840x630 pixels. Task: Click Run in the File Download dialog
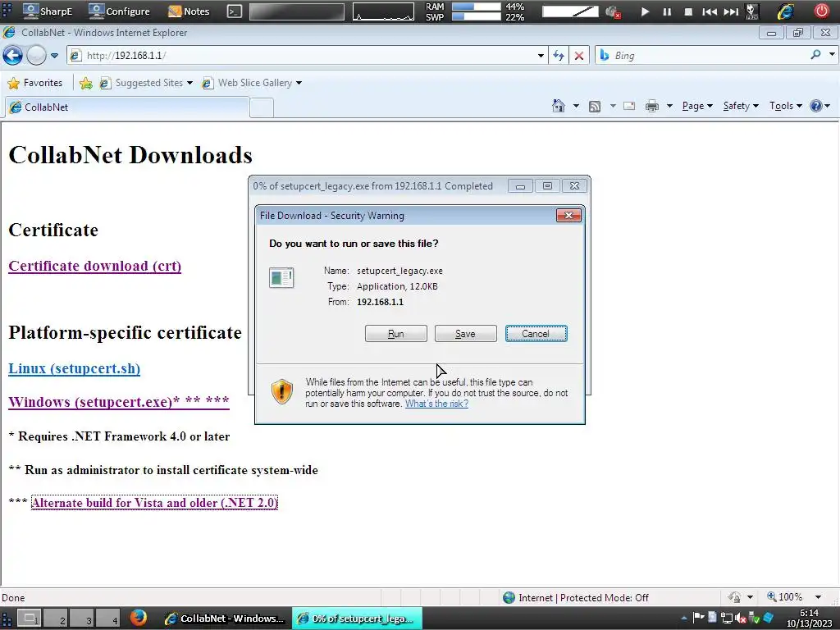[396, 334]
